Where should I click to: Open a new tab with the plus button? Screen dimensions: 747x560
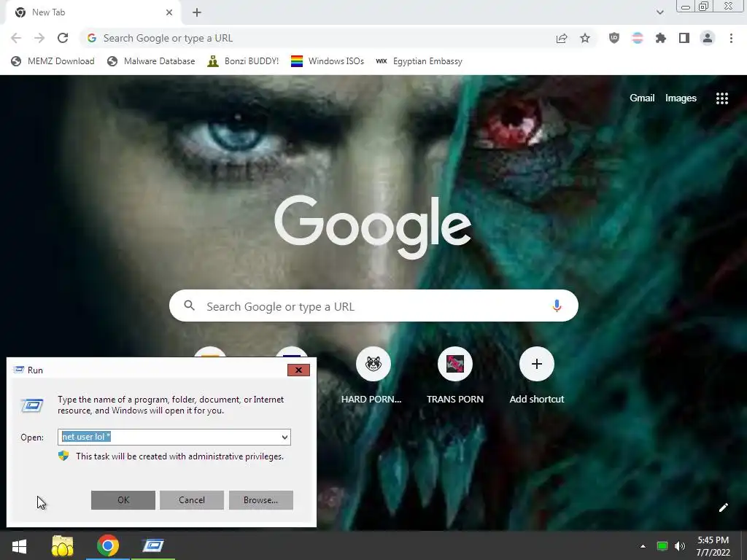point(197,12)
